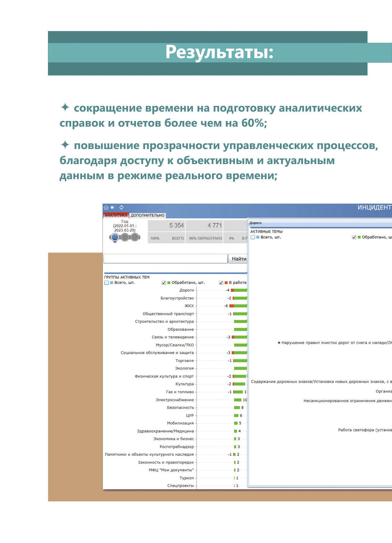The width and height of the screenshot is (392, 543).
Task: Open the ДОПОЛНИТЕЛЬНО tab
Action: tap(147, 215)
